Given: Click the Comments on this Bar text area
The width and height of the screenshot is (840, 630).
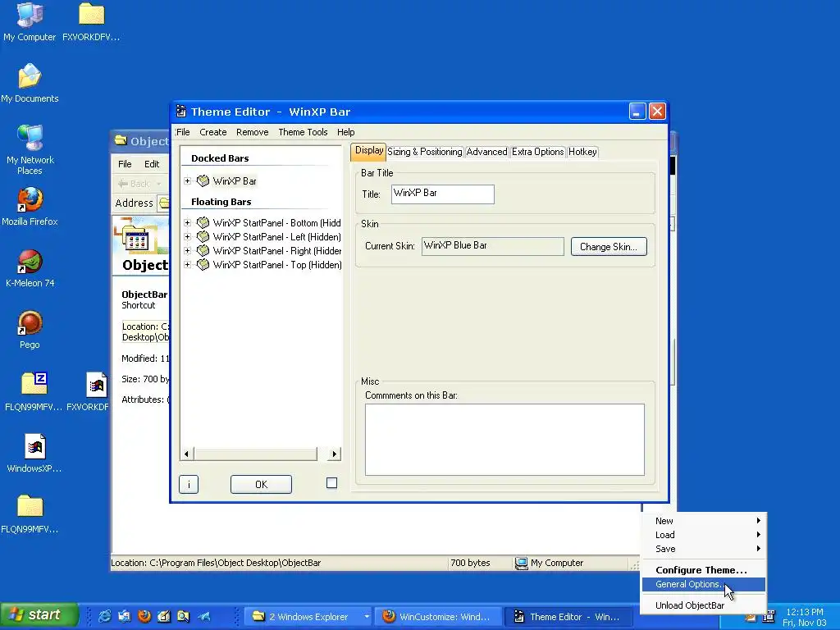Looking at the screenshot, I should tap(504, 440).
